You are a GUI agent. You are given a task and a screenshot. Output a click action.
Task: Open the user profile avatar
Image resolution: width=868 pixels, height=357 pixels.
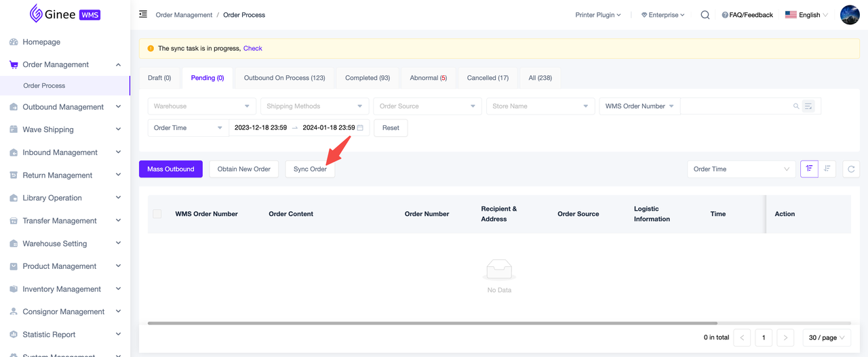coord(850,15)
